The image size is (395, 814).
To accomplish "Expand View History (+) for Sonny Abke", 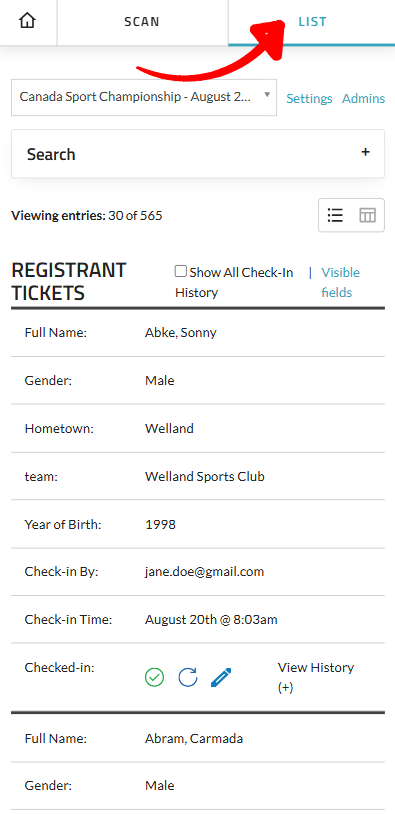I will click(316, 677).
